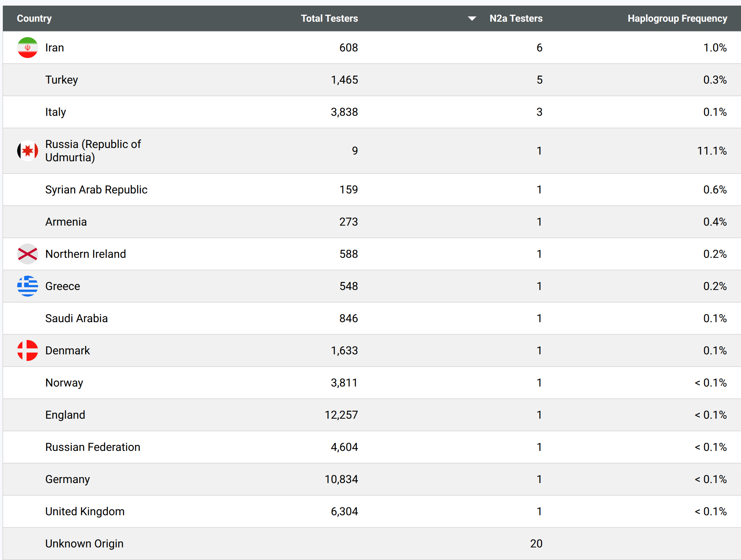Click the Udmurtia flag icon

click(x=28, y=151)
